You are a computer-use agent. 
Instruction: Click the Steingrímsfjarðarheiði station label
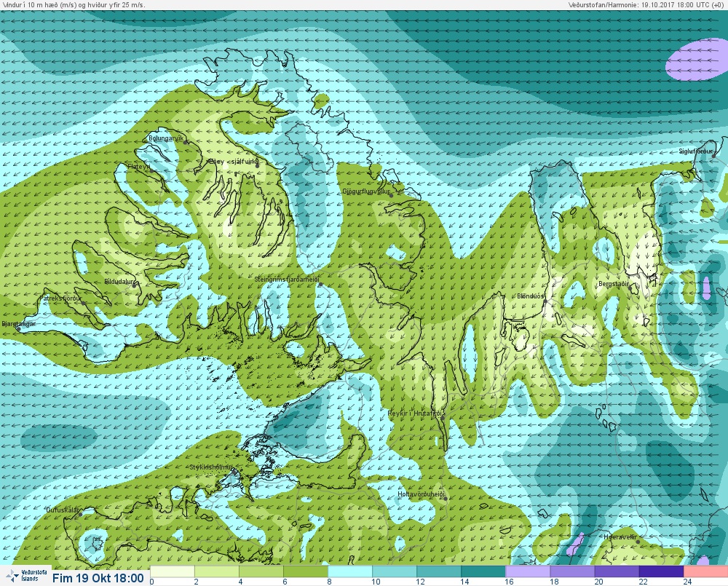click(x=287, y=280)
